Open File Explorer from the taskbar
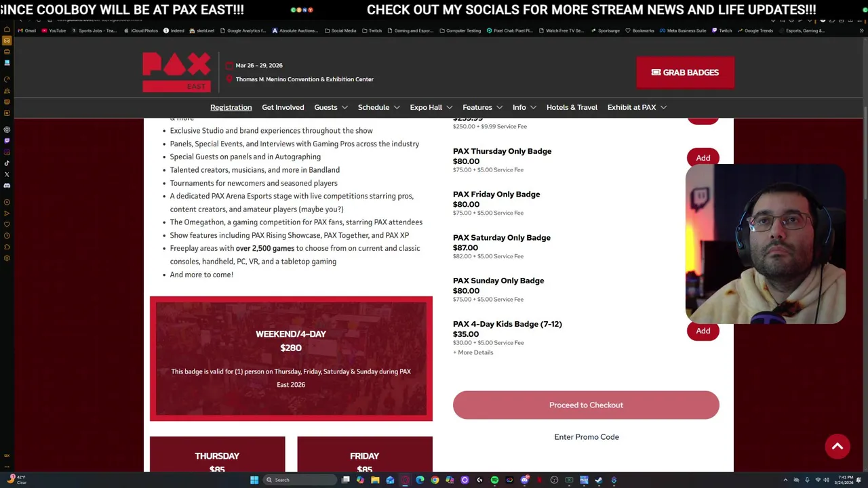Viewport: 868px width, 488px height. pyautogui.click(x=375, y=480)
